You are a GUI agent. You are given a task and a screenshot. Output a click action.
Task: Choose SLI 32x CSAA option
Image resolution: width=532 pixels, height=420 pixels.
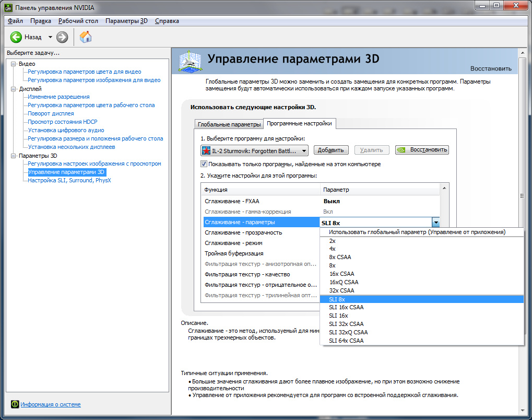coord(422,324)
